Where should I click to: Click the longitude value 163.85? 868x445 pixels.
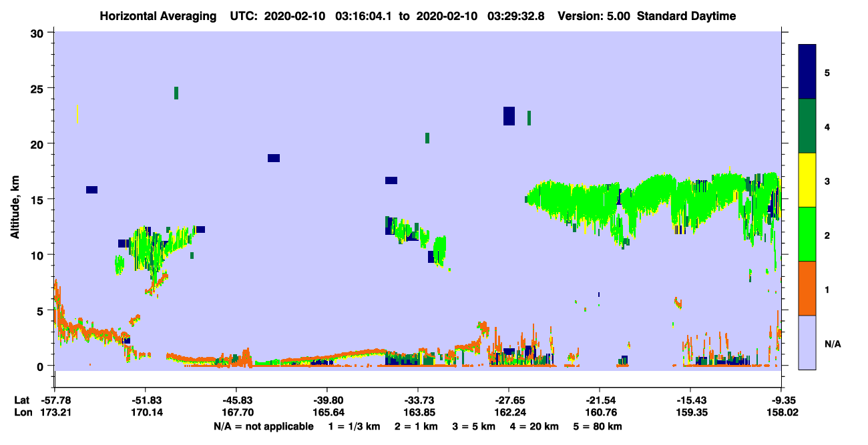[418, 412]
